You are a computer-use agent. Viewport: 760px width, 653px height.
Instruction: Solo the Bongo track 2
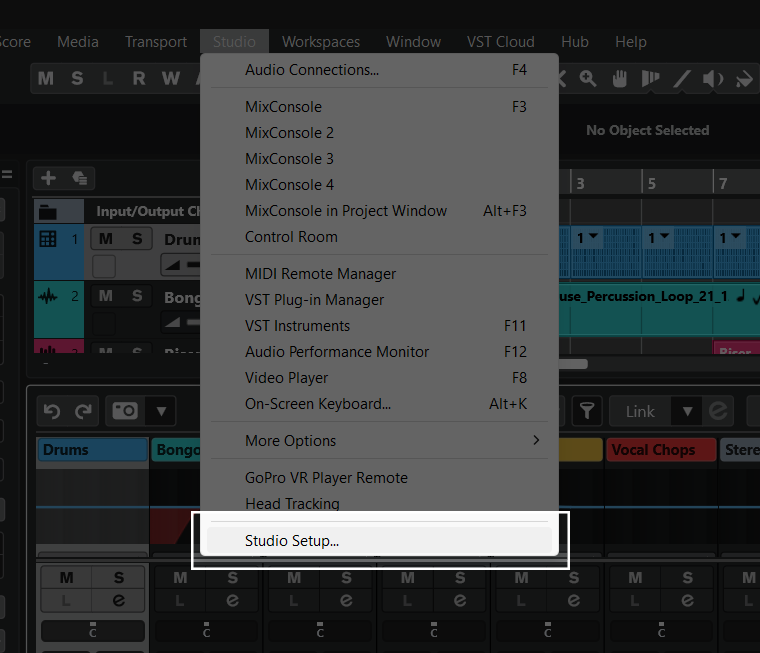tap(137, 296)
